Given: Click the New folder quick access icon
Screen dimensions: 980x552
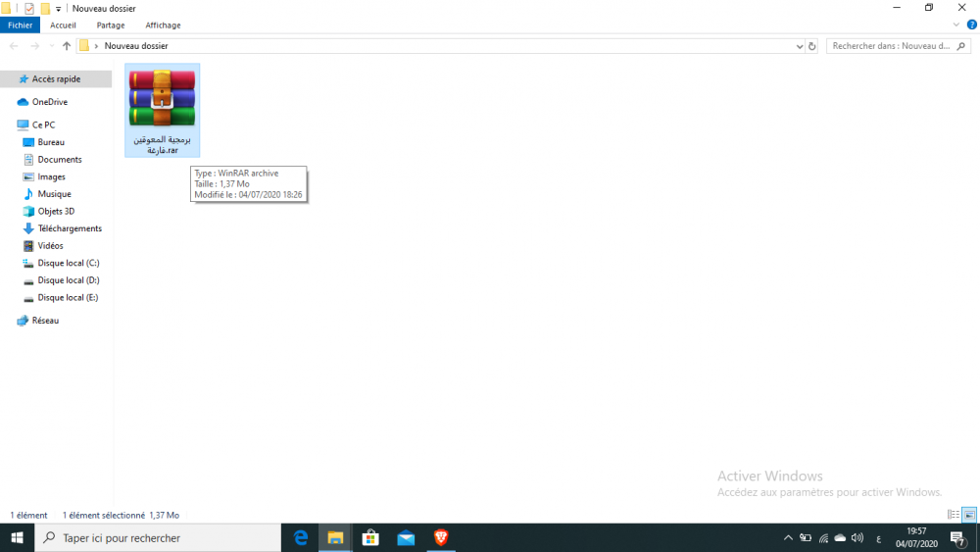Looking at the screenshot, I should click(x=45, y=9).
